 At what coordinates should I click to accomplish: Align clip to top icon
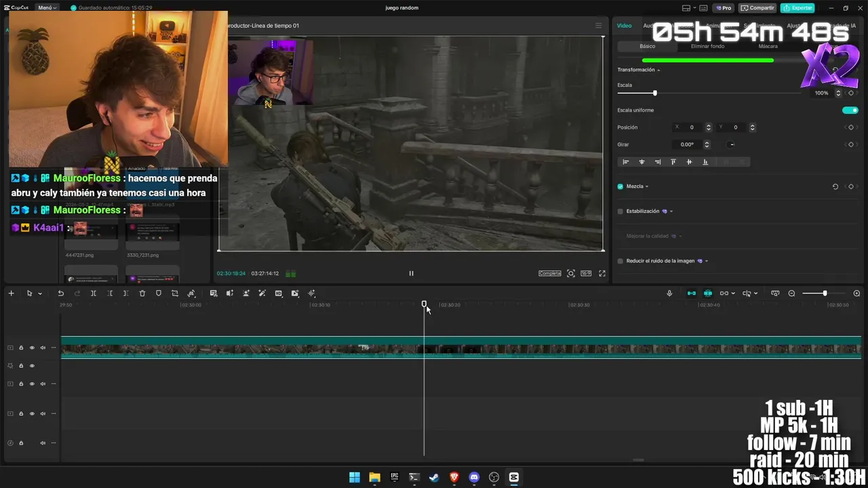673,162
